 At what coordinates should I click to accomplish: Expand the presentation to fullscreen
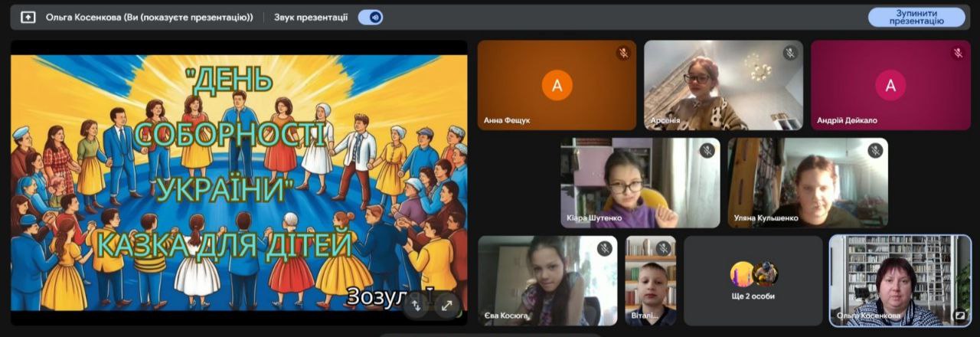coord(446,305)
